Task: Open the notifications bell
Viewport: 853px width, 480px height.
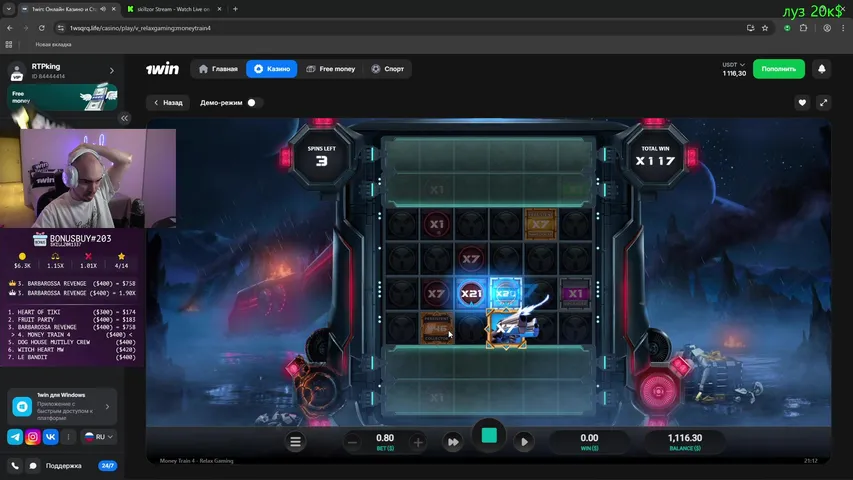Action: coord(822,69)
